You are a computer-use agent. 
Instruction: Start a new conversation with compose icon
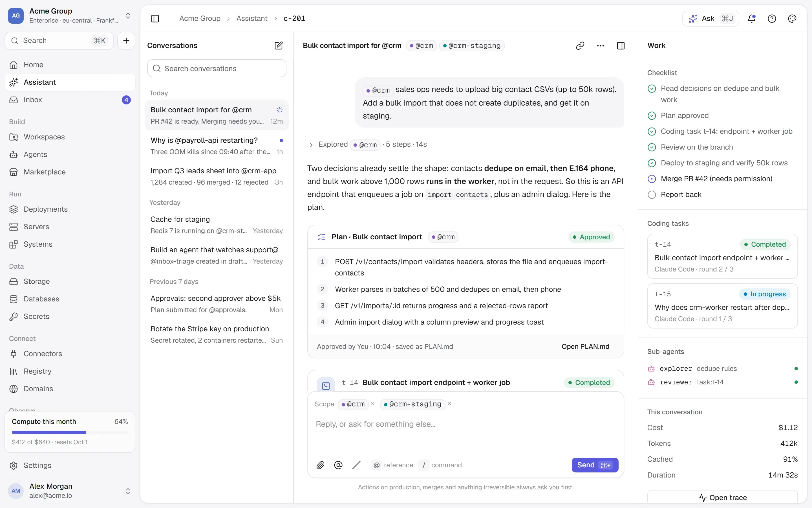tap(279, 45)
